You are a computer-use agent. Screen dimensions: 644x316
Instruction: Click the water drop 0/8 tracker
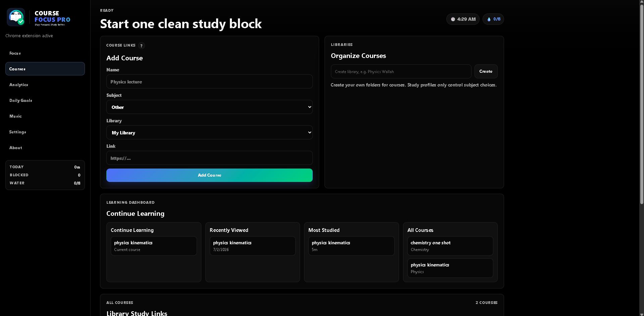(493, 19)
